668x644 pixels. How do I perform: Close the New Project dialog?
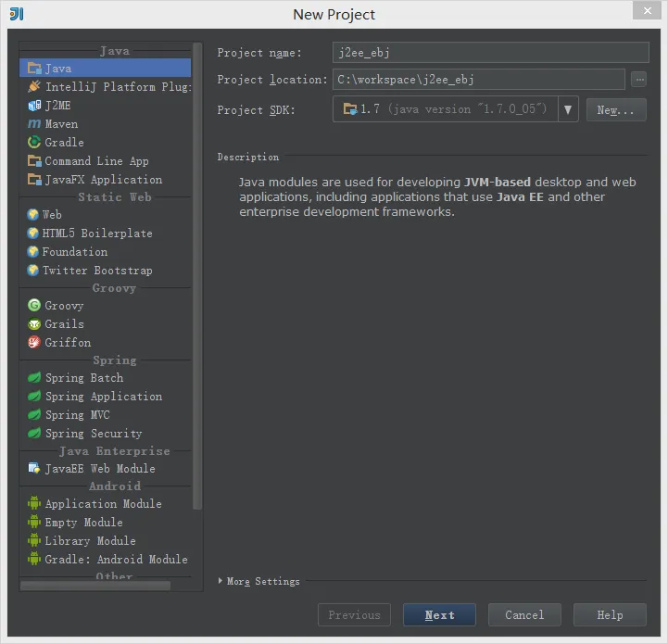(647, 10)
